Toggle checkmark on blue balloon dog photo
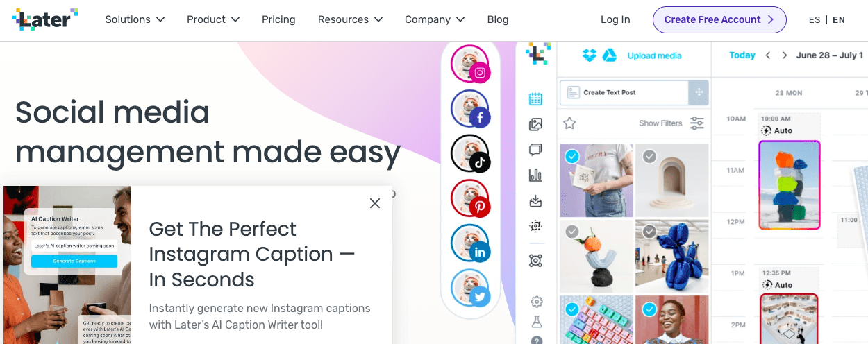This screenshot has height=344, width=868. click(x=649, y=232)
